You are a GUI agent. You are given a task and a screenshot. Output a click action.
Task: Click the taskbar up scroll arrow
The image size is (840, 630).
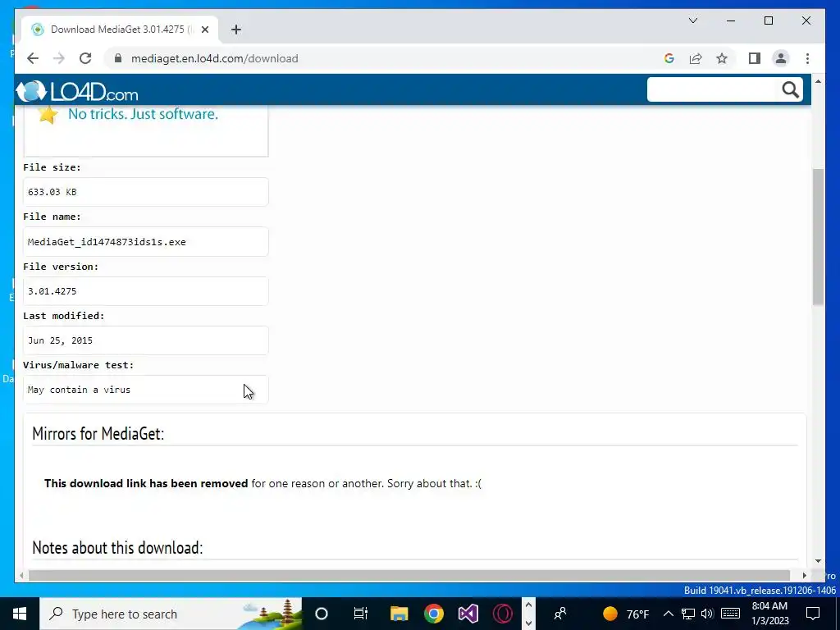pyautogui.click(x=528, y=605)
